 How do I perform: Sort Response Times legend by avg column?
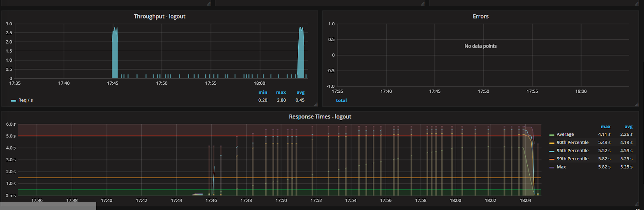[628, 127]
